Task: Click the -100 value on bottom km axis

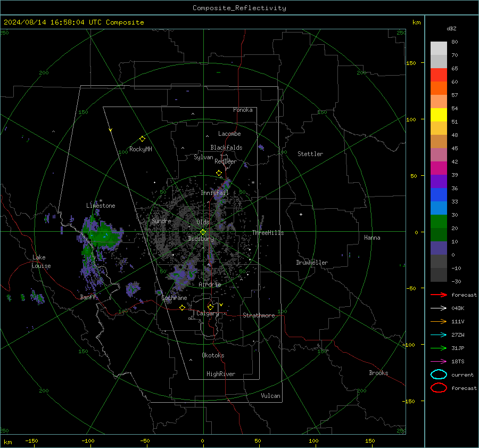Action: click(x=88, y=441)
